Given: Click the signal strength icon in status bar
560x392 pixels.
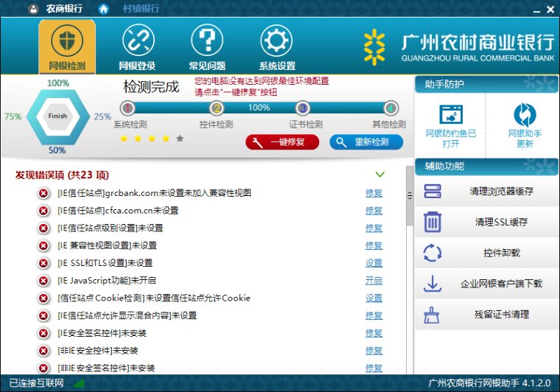Looking at the screenshot, I should [x=79, y=384].
